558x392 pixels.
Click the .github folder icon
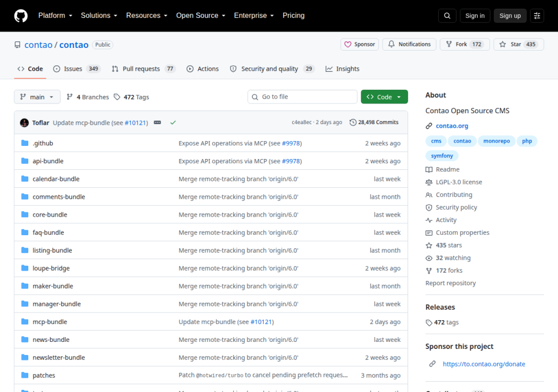click(25, 143)
